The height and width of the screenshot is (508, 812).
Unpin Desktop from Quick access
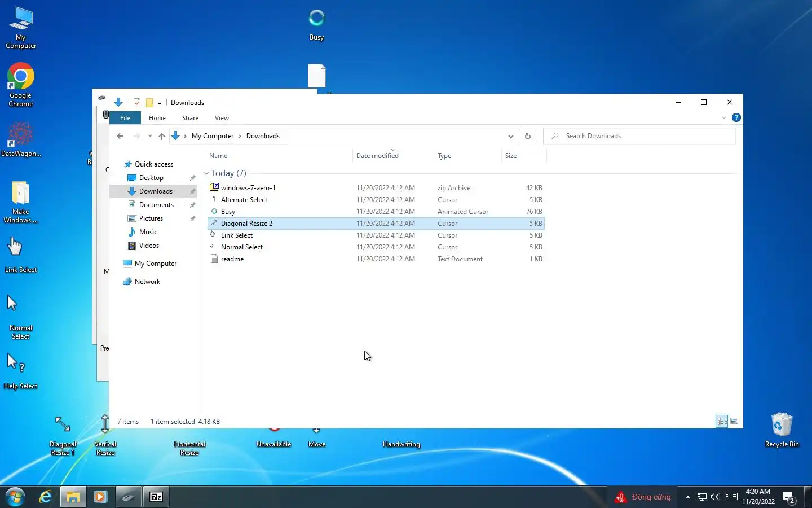coord(193,178)
